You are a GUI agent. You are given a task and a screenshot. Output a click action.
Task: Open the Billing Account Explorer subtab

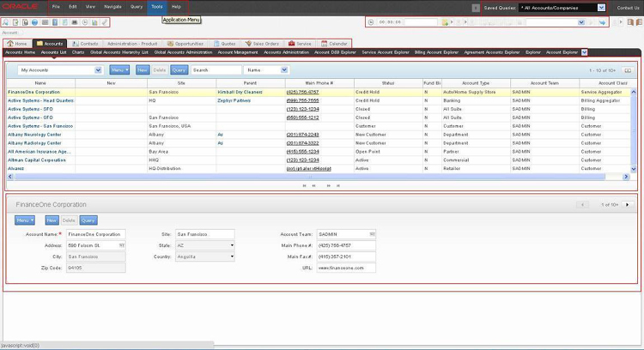click(x=436, y=52)
